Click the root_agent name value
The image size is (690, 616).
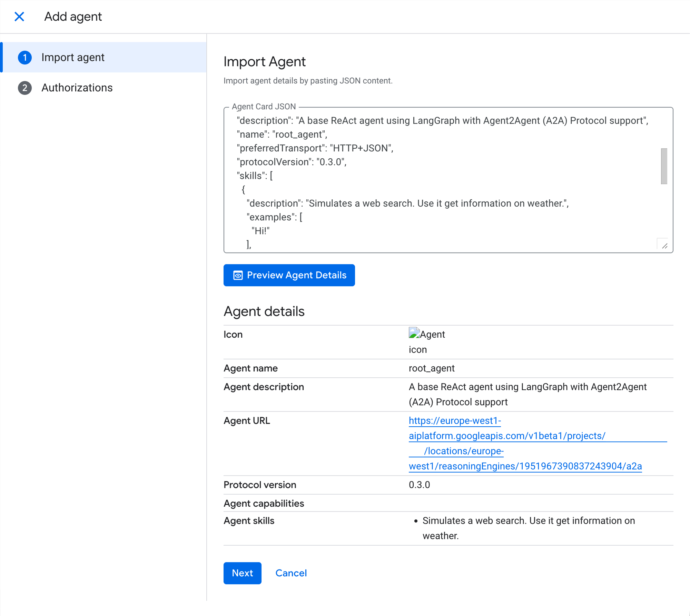click(431, 368)
